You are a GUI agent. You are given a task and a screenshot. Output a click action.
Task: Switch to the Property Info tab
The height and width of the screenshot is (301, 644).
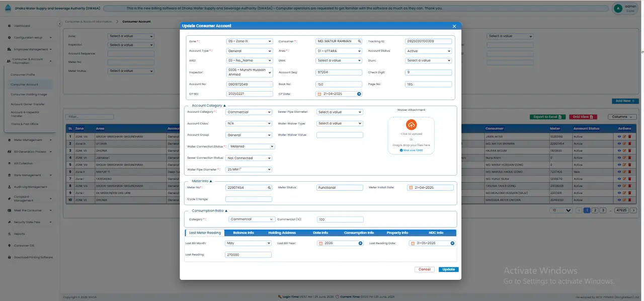397,233
